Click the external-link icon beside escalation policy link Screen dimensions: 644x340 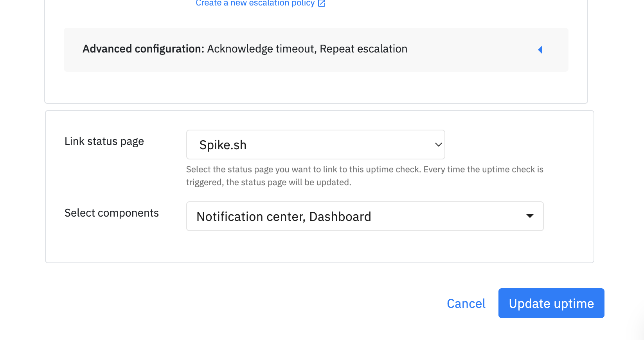click(x=322, y=3)
